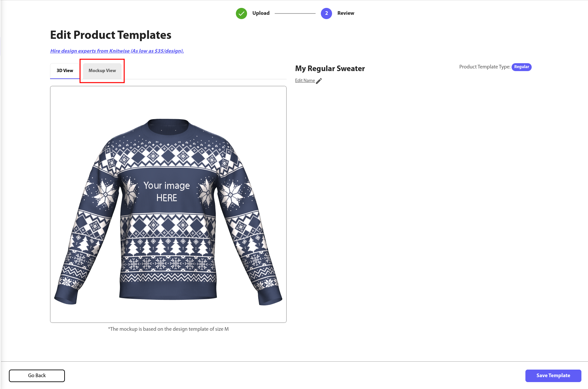Click the Your image HERE placeholder on sweater
The height and width of the screenshot is (389, 588).
click(167, 191)
